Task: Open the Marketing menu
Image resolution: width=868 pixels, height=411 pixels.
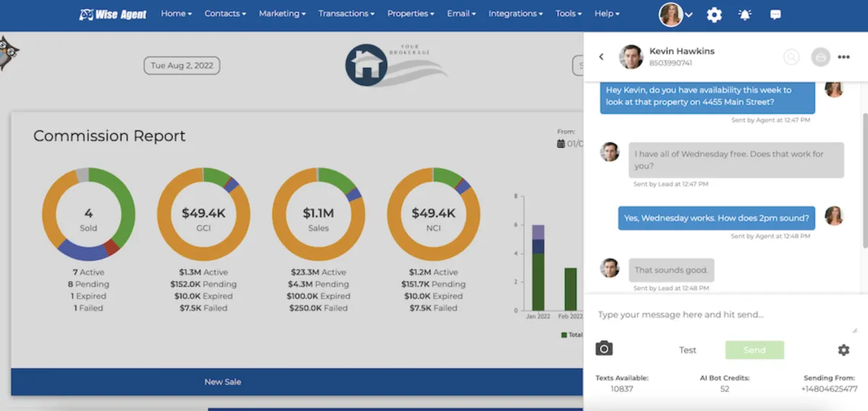Action: click(282, 14)
